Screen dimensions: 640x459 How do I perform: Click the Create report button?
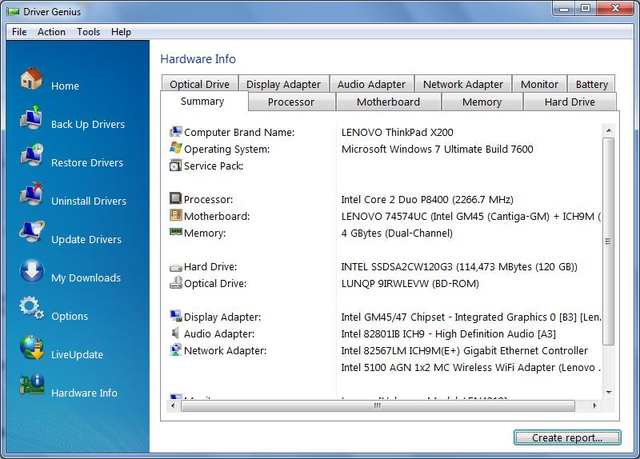[x=567, y=438]
